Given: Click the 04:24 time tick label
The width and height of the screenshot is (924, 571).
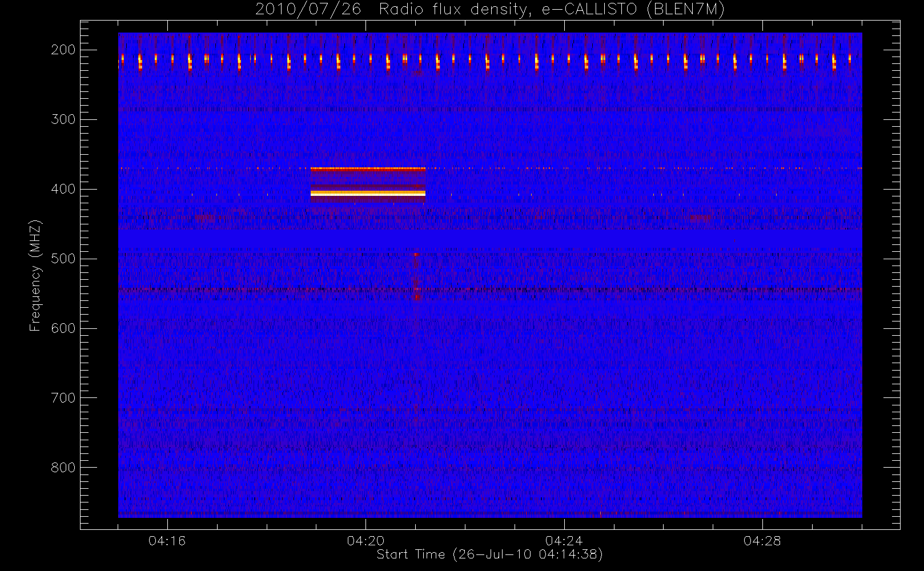Looking at the screenshot, I should pos(564,541).
